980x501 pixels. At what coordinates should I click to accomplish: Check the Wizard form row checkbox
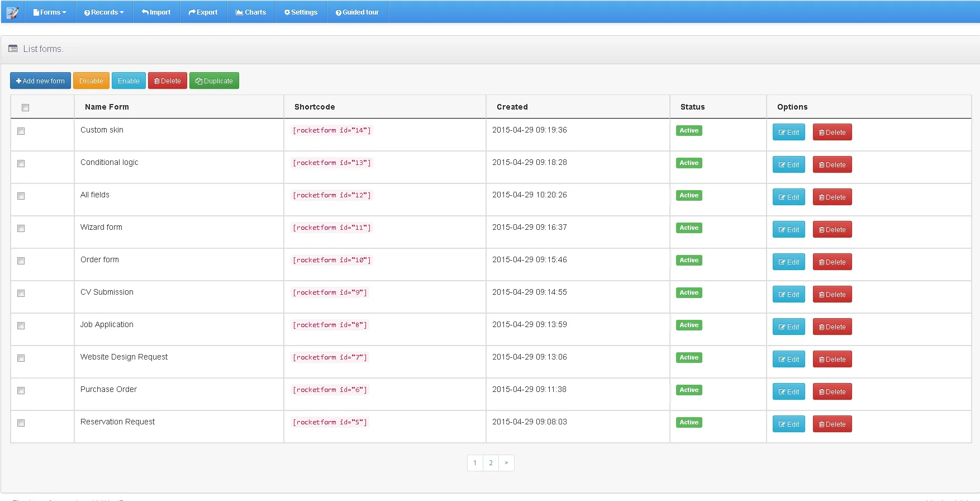21,228
